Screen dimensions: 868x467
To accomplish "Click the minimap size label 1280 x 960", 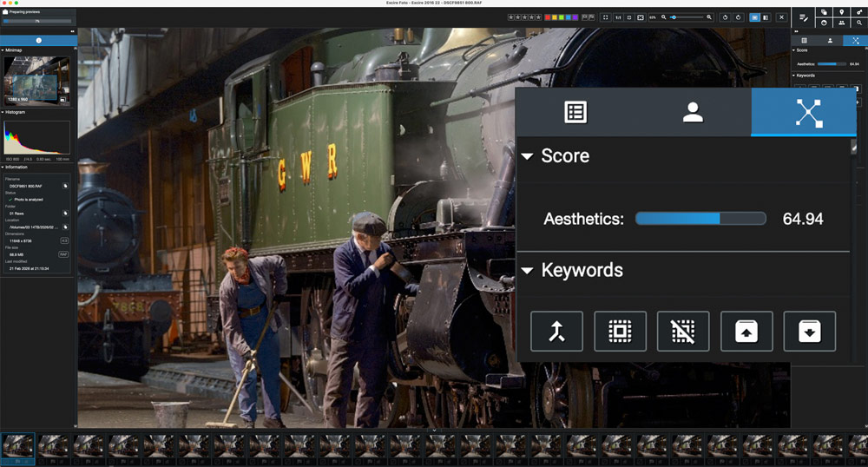I will [17, 100].
